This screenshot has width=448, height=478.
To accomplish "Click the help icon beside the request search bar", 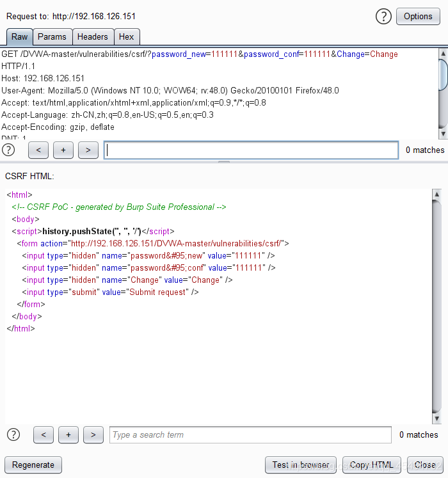I will (8, 150).
